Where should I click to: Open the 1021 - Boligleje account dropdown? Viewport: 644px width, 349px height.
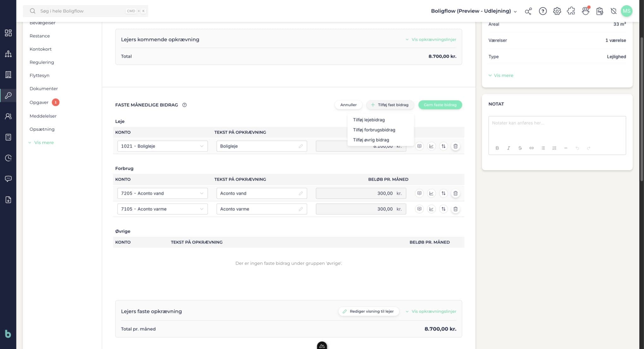pyautogui.click(x=162, y=146)
